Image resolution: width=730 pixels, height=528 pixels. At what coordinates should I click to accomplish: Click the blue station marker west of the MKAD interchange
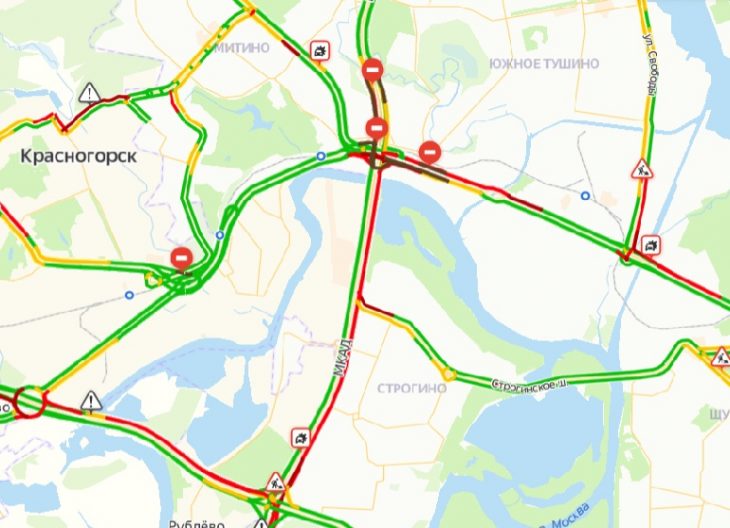321,156
